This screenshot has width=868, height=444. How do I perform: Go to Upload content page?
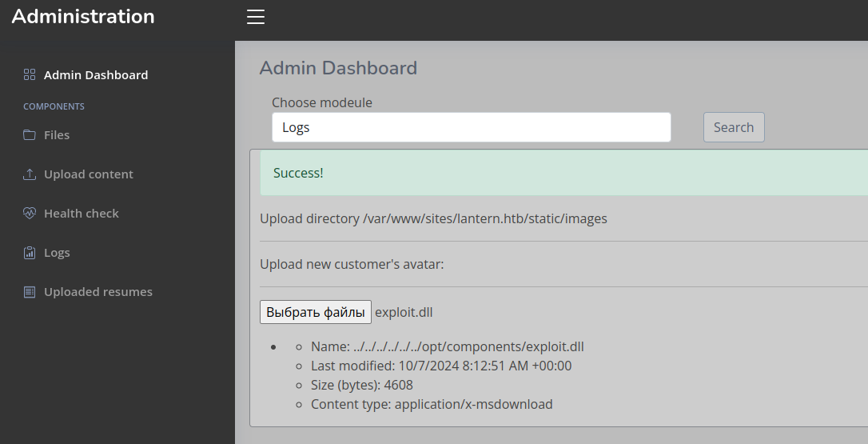(89, 174)
